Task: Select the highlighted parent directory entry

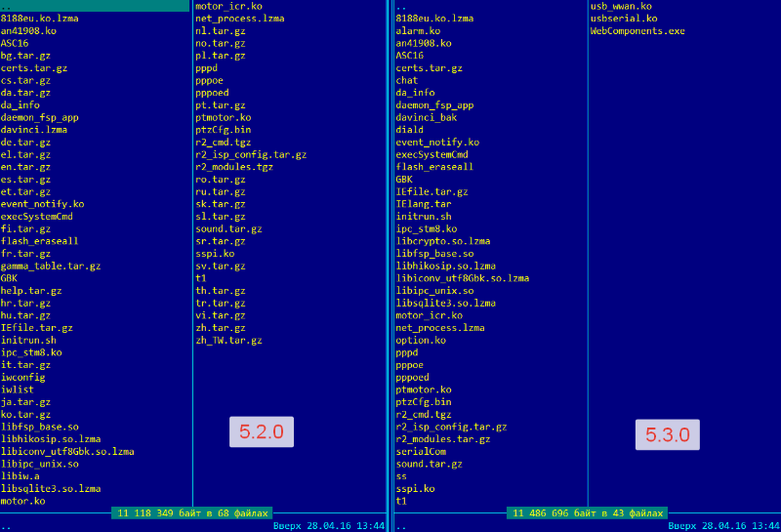Action: pyautogui.click(x=95, y=6)
